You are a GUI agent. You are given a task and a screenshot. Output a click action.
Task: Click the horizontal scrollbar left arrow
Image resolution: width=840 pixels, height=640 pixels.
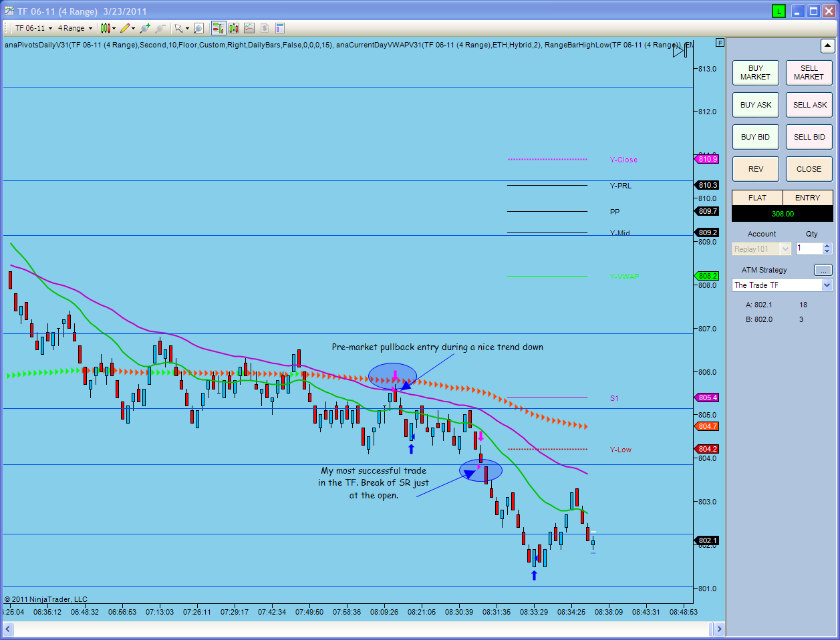[8, 629]
